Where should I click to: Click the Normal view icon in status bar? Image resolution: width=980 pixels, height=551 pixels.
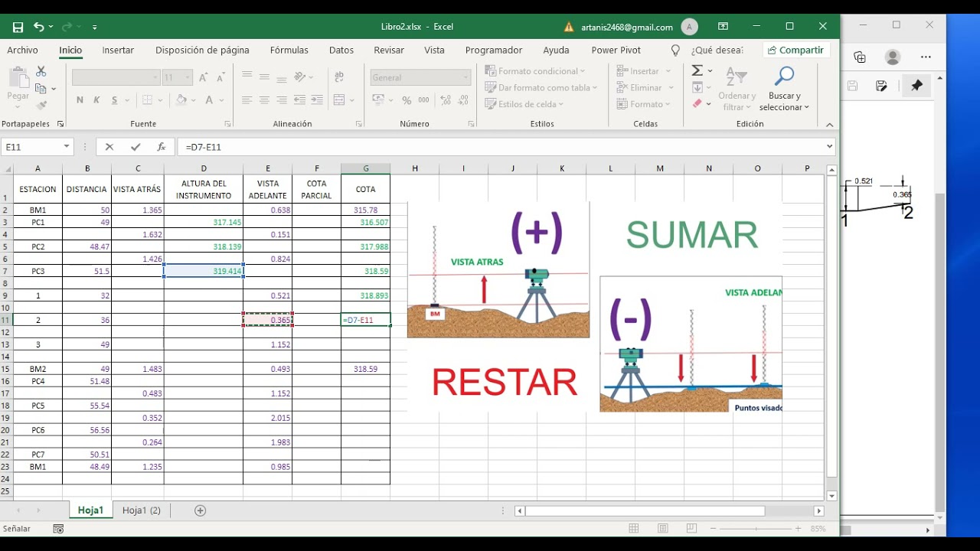click(x=634, y=529)
